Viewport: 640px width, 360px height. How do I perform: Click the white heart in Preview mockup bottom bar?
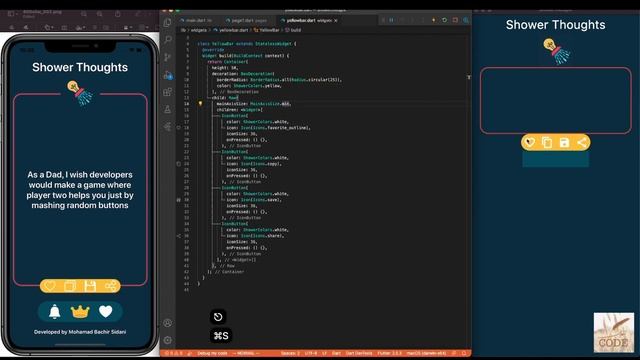pos(106,311)
